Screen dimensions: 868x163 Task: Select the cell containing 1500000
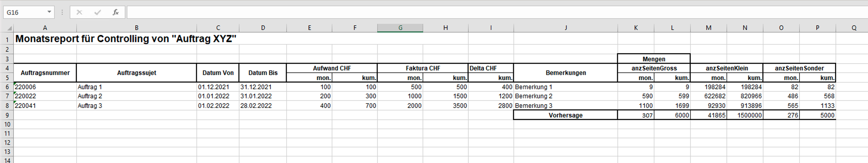(x=745, y=115)
